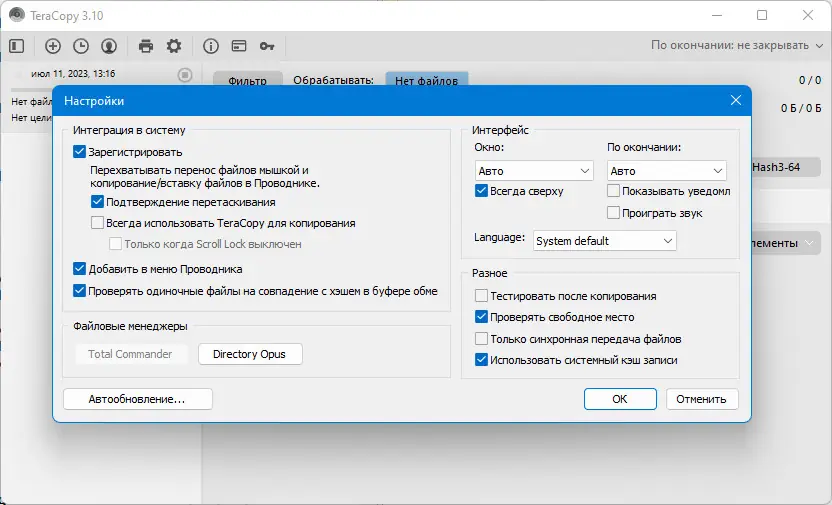
Task: Enable Только синхронная передача файлов
Action: [x=481, y=338]
